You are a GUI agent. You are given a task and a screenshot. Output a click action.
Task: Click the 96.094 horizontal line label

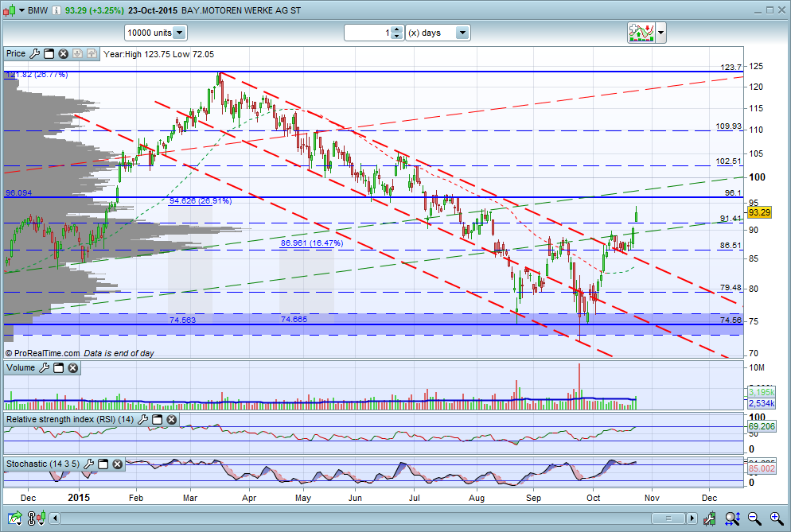click(18, 193)
